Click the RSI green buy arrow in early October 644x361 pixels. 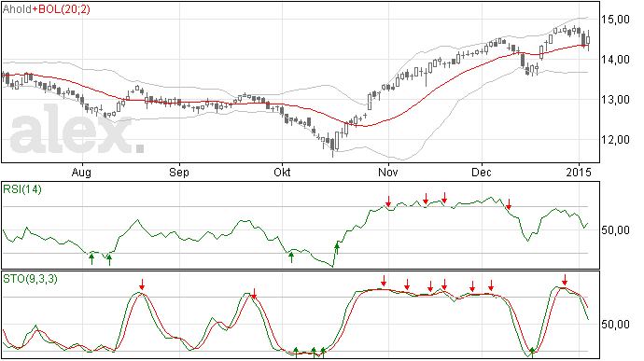click(x=291, y=257)
